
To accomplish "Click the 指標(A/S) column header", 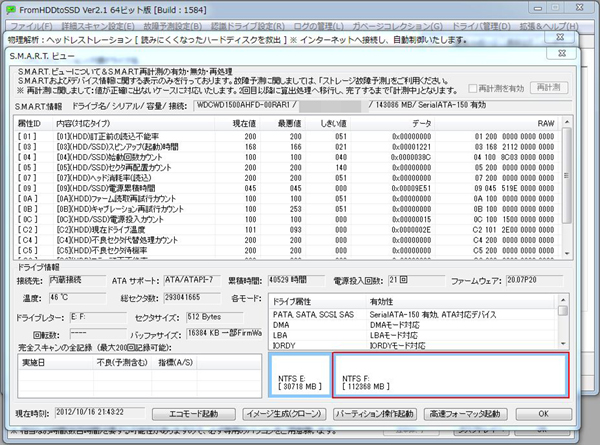I will pyautogui.click(x=174, y=362).
